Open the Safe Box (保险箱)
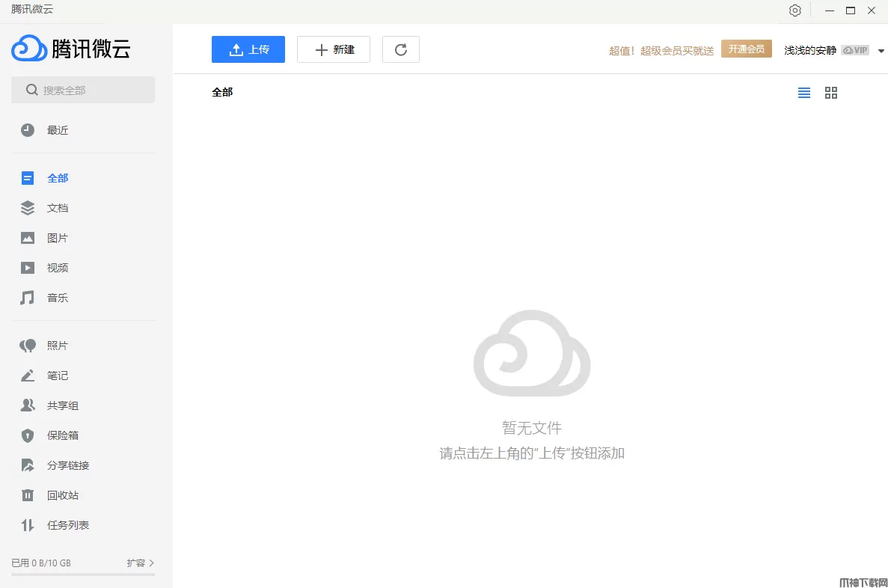This screenshot has width=888, height=588. [63, 435]
